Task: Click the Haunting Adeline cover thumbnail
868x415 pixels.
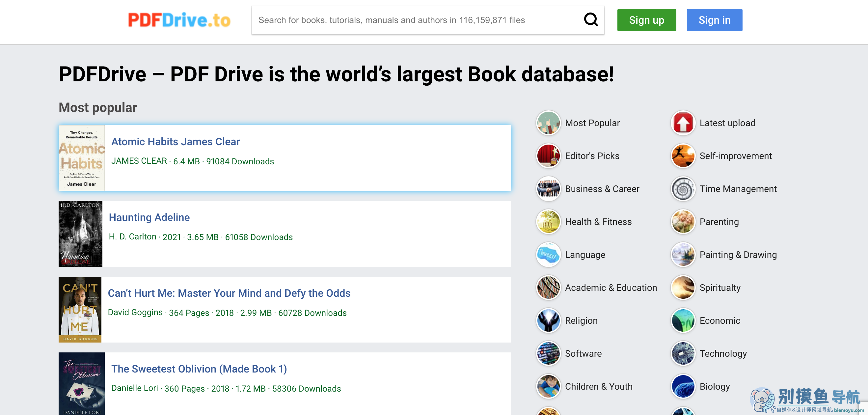Action: (x=80, y=234)
